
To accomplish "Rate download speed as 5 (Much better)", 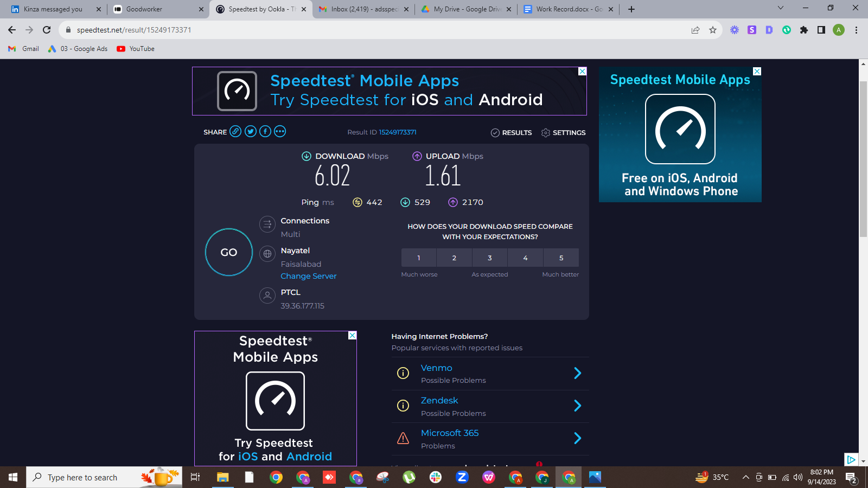I will [x=561, y=258].
